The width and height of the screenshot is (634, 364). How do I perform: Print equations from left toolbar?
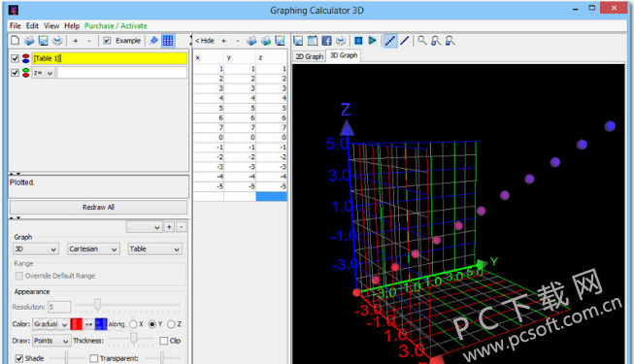coord(57,41)
